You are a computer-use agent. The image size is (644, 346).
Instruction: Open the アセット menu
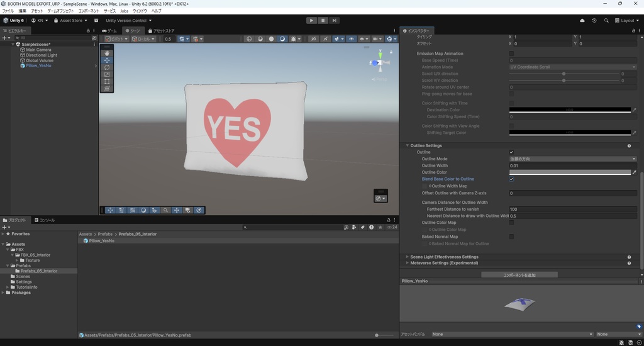point(37,11)
